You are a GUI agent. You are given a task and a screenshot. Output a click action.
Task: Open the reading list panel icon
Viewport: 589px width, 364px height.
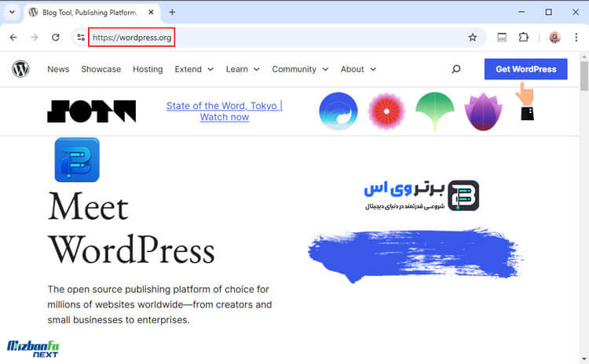(x=502, y=37)
